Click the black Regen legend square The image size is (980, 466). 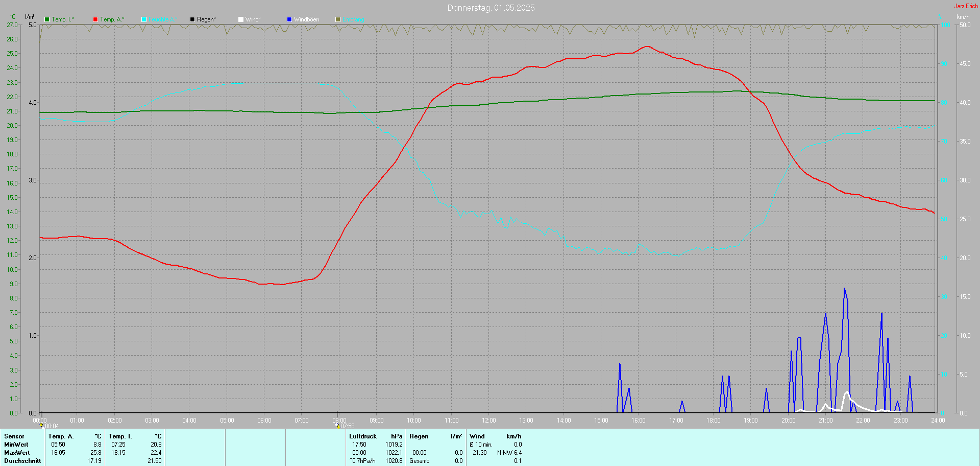click(192, 19)
